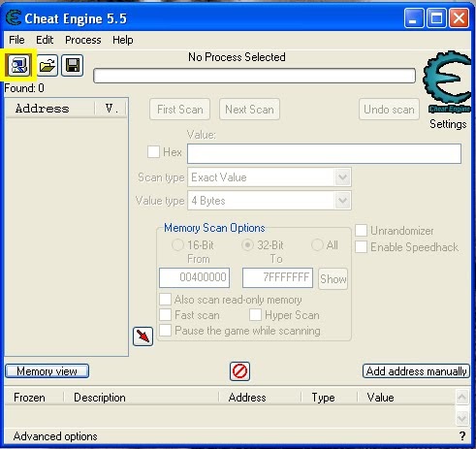Open the Process menu
This screenshot has height=449, width=476.
(x=83, y=40)
